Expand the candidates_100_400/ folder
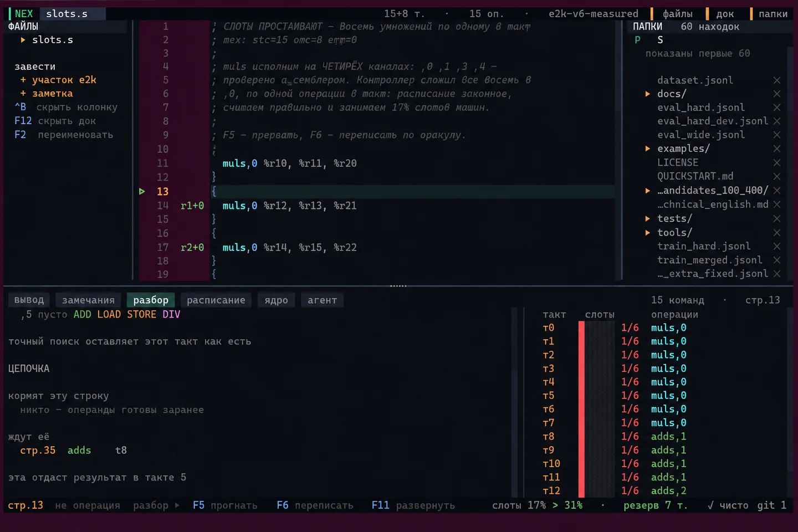 click(x=647, y=191)
